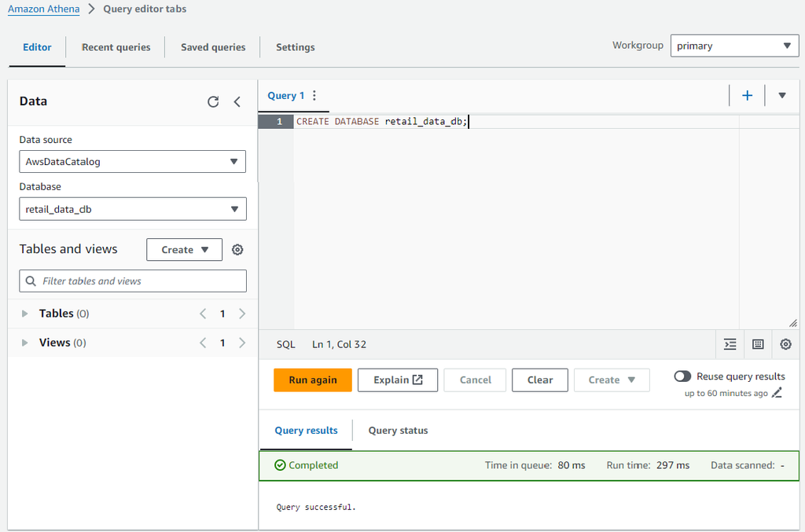The image size is (805, 532).
Task: Open a new query tab with the plus icon
Action: click(x=746, y=94)
